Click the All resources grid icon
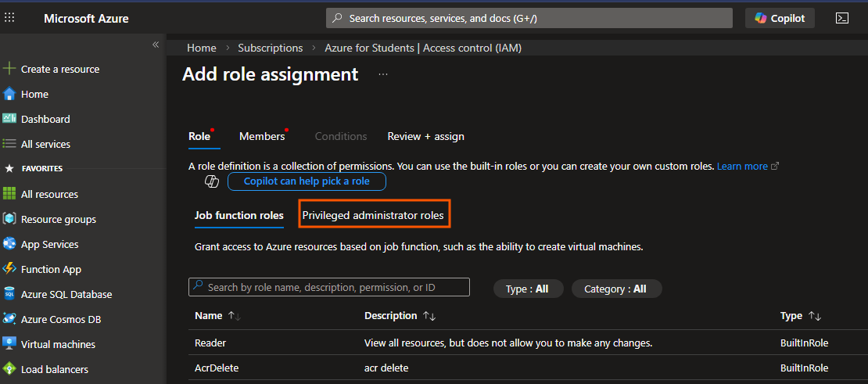 point(9,194)
